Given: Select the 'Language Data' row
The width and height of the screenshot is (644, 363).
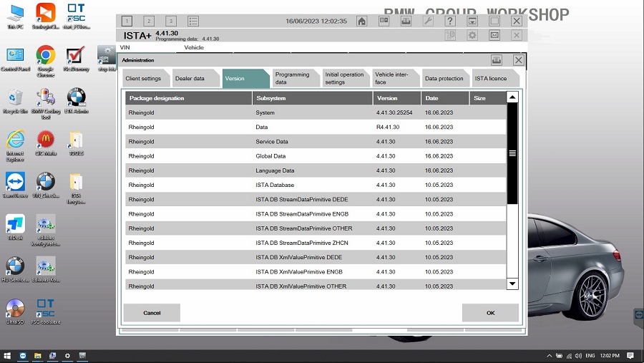Looking at the screenshot, I should [x=316, y=170].
